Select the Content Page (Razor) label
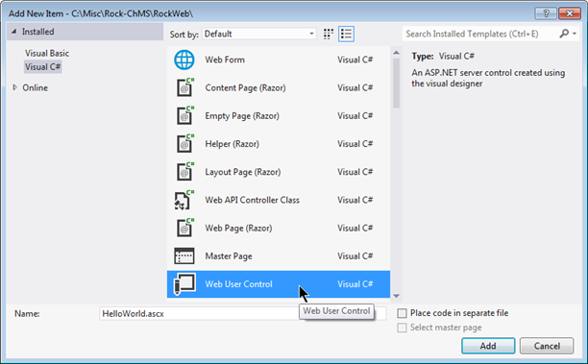This screenshot has width=588, height=364. tap(245, 87)
